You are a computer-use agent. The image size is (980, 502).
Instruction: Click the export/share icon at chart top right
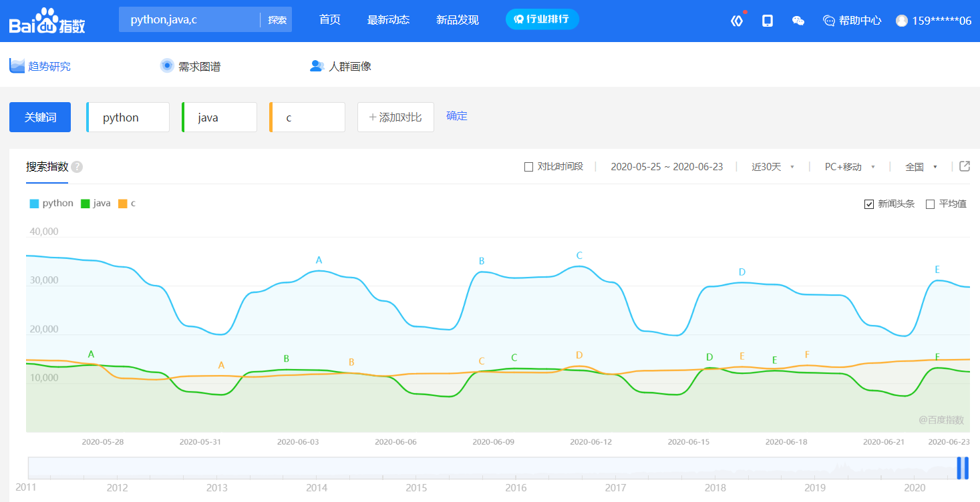click(x=965, y=166)
